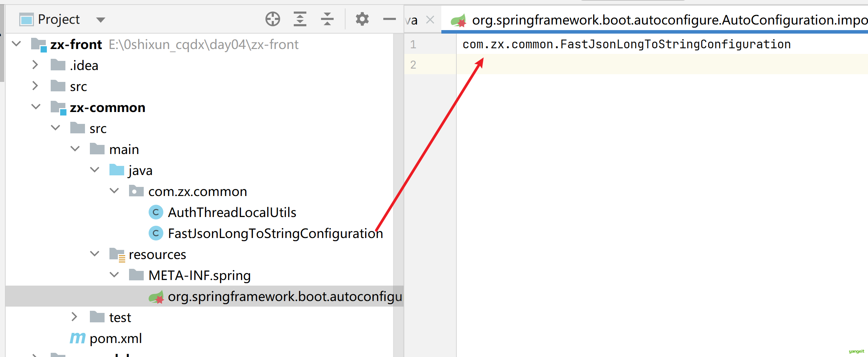Click the Collapse All toolbar icon

[327, 19]
